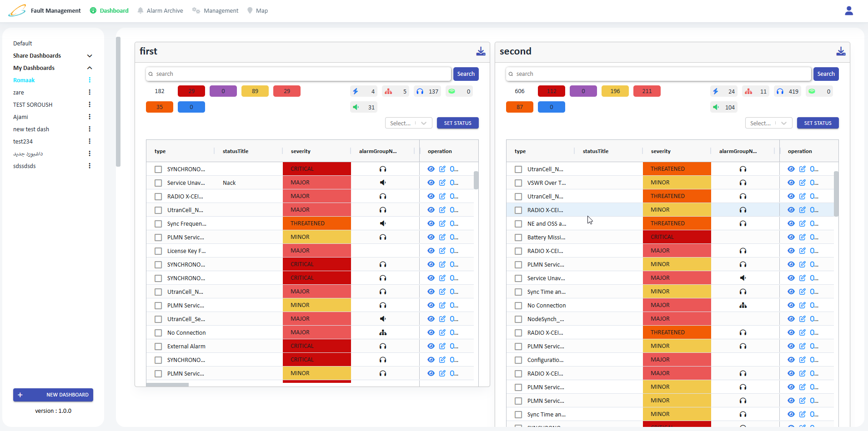The width and height of the screenshot is (868, 431).
Task: Tick the License Key F... row checkbox
Action: (158, 251)
